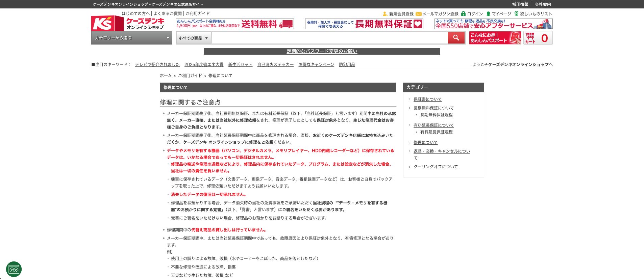
Task: Expand the 長期無料保証について sidebar item
Action: click(433, 108)
